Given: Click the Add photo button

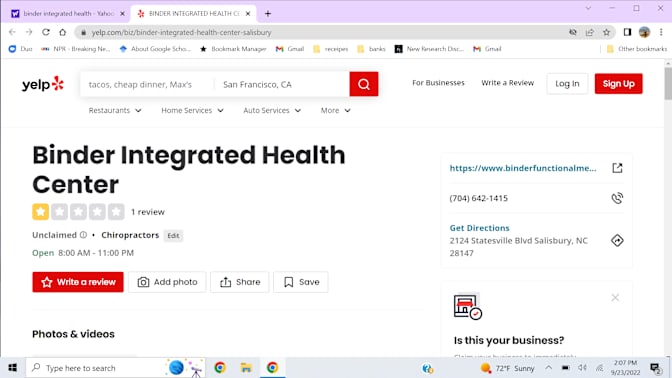Looking at the screenshot, I should click(x=167, y=282).
